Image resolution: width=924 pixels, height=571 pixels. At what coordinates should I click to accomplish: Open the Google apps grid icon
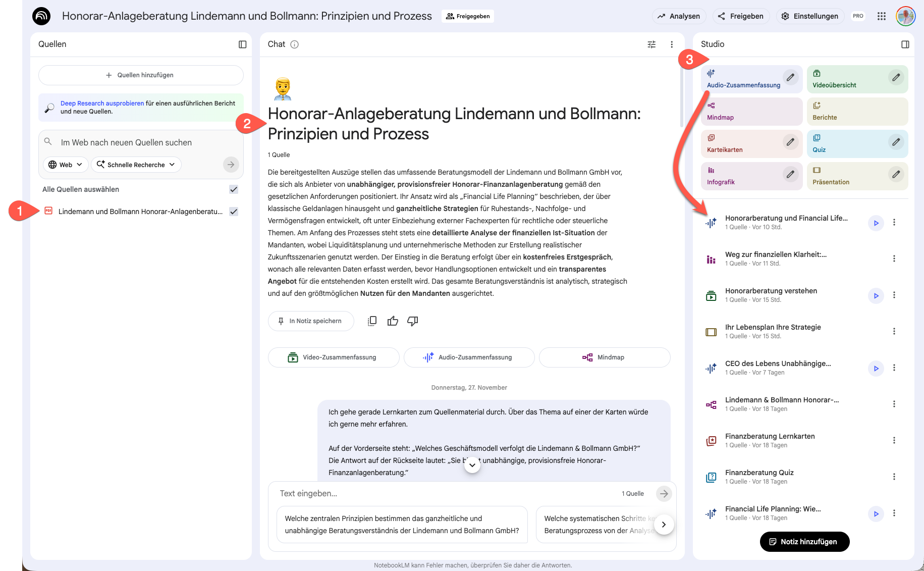[882, 16]
